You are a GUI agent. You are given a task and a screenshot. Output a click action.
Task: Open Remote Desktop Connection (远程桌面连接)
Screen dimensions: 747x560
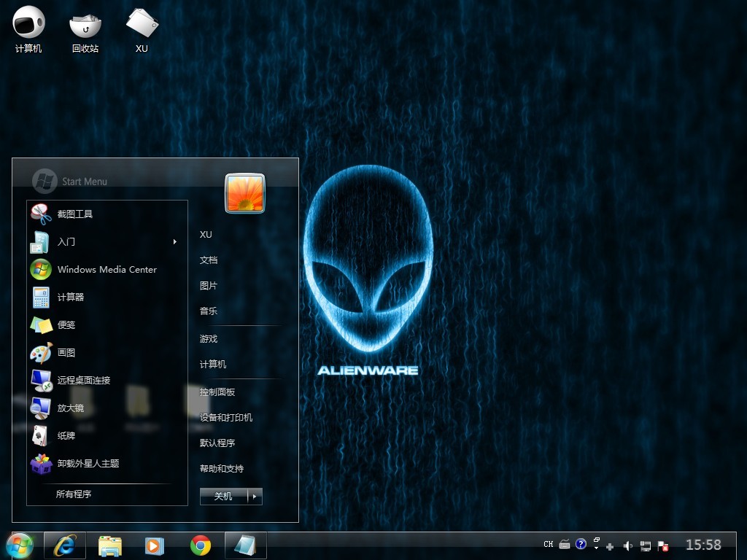click(84, 380)
